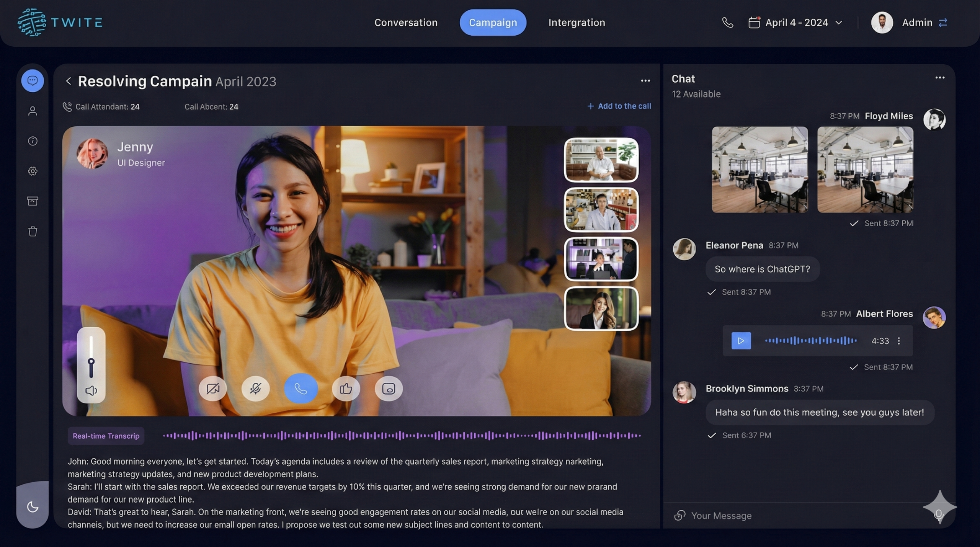The height and width of the screenshot is (547, 980).
Task: Toggle the camera off button
Action: [x=212, y=389]
